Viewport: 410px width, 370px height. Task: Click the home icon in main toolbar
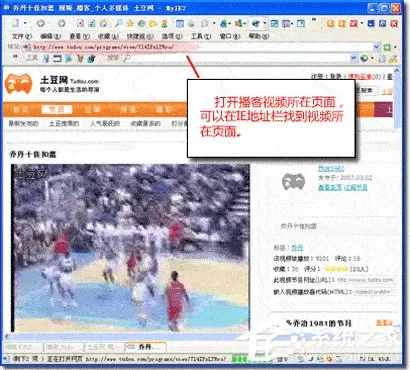point(103,23)
